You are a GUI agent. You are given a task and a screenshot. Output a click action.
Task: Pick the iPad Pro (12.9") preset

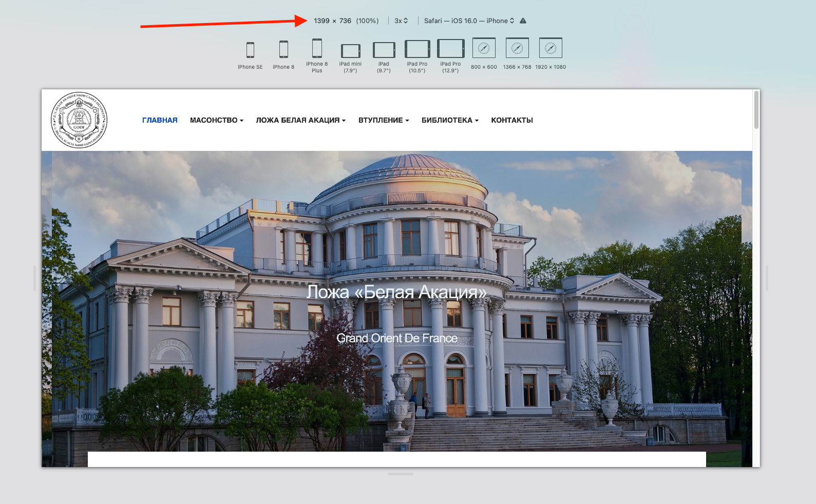point(450,56)
